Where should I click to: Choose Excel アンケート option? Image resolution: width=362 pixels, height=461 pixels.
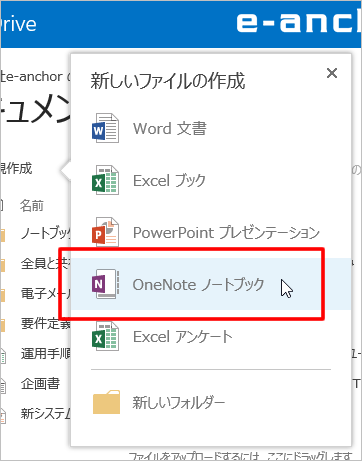183,337
